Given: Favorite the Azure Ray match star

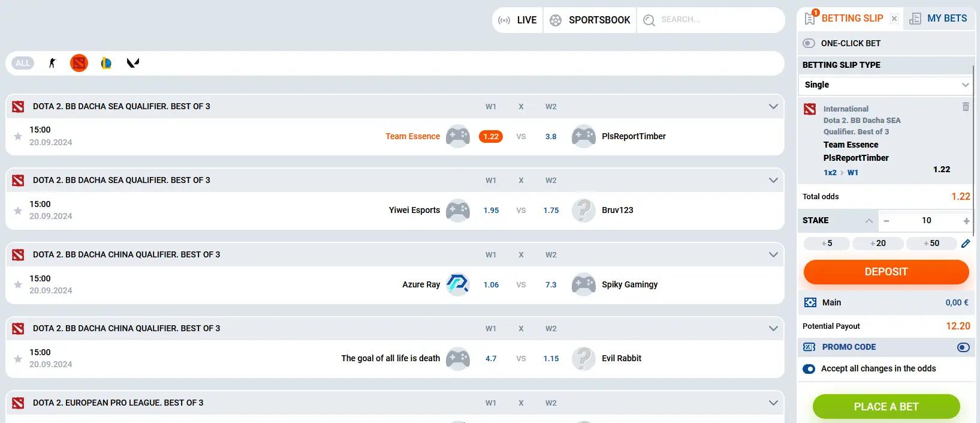Looking at the screenshot, I should coord(18,284).
